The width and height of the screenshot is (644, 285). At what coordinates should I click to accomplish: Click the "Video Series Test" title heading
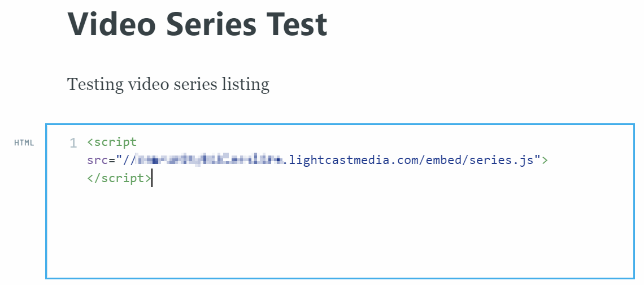(x=197, y=24)
